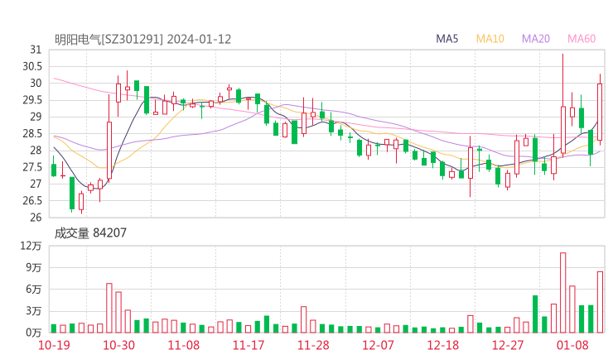
Task: Click the 31 price axis label
Action: click(x=36, y=50)
